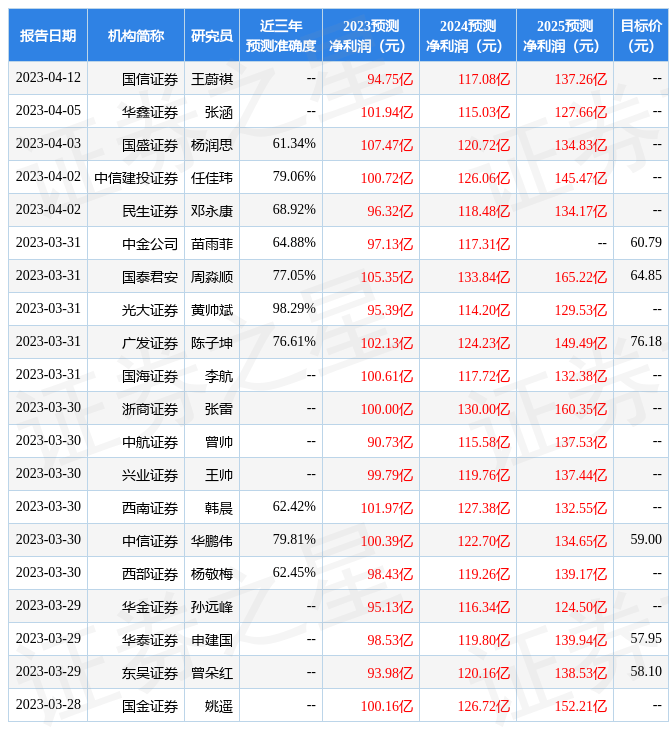The height and width of the screenshot is (730, 669).
Task: Click the 机构简称 column header
Action: [x=136, y=35]
